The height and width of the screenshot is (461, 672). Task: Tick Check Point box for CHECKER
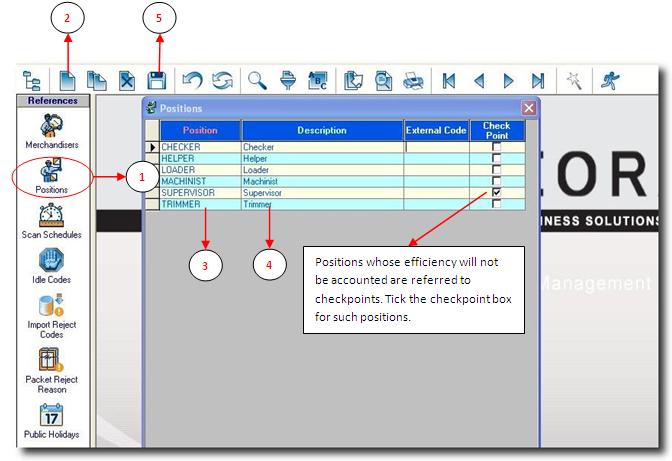click(496, 147)
